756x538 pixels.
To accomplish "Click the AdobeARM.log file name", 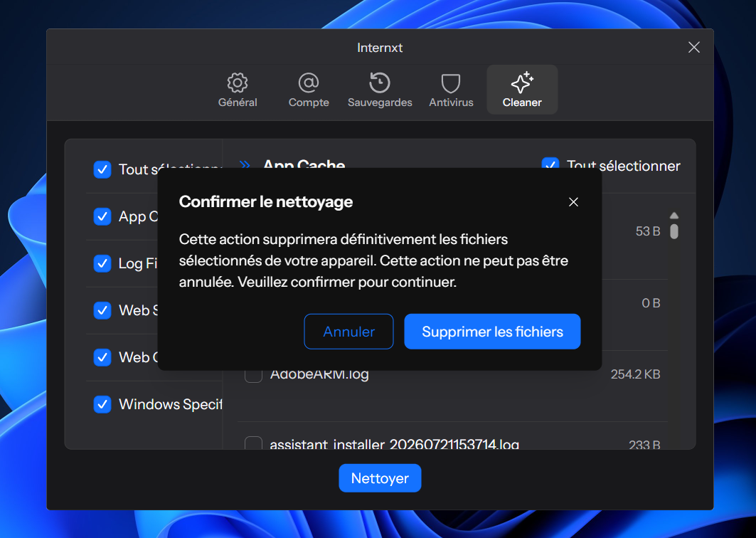I will 319,376.
